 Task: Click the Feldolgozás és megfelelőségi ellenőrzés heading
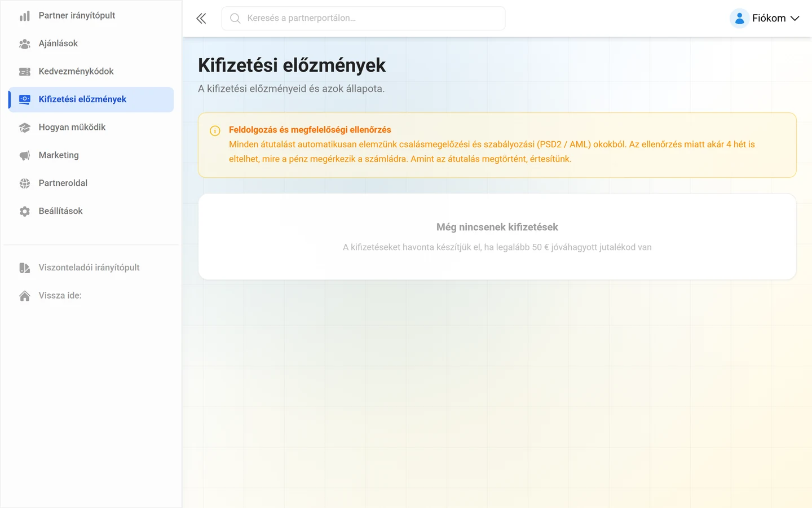(x=310, y=130)
